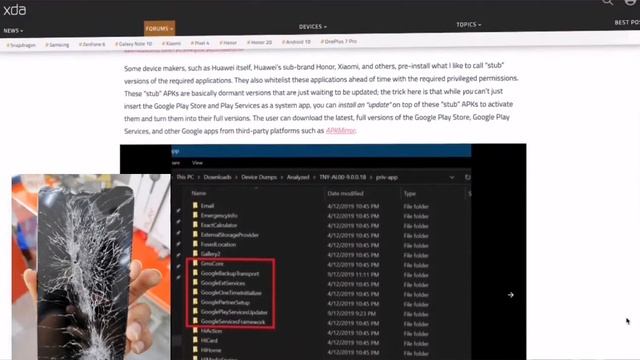Select the GooglePlayServicesUpdater folder
Image resolution: width=640 pixels, height=360 pixels.
(x=234, y=312)
